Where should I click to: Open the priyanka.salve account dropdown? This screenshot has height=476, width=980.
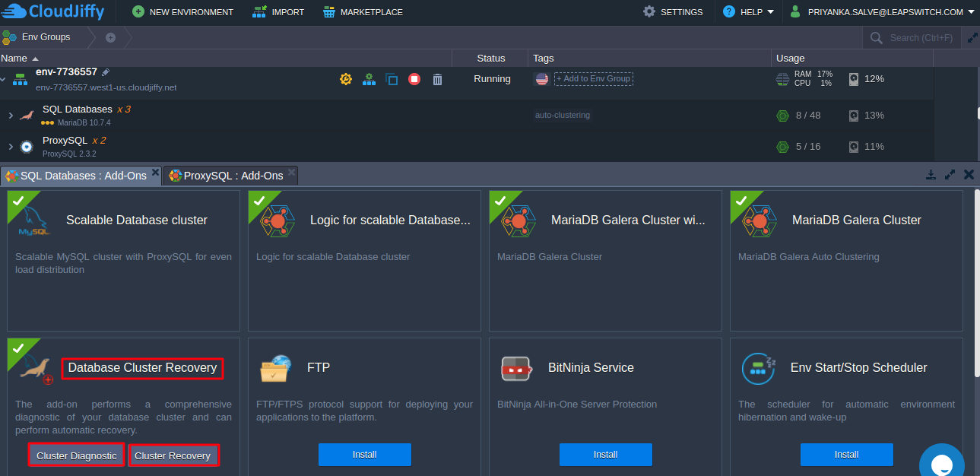click(882, 12)
